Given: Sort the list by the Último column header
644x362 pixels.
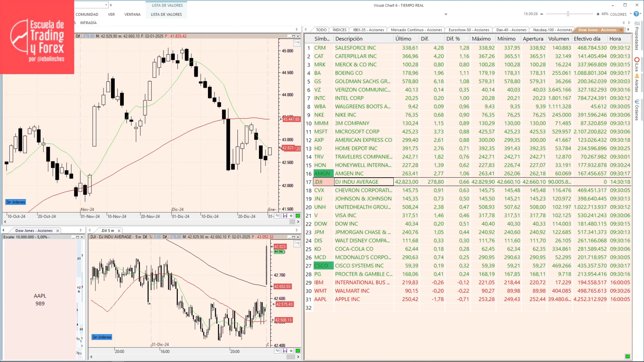Looking at the screenshot, I should (x=407, y=38).
